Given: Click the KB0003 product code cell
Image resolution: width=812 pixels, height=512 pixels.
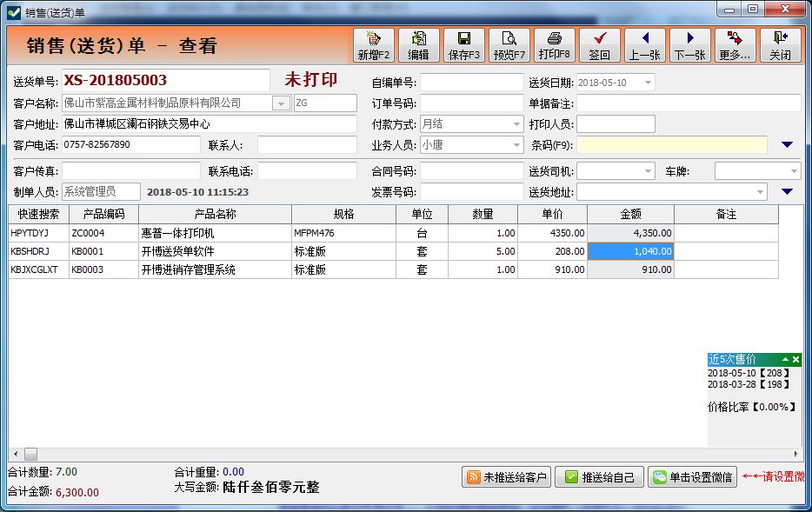Looking at the screenshot, I should pos(103,269).
